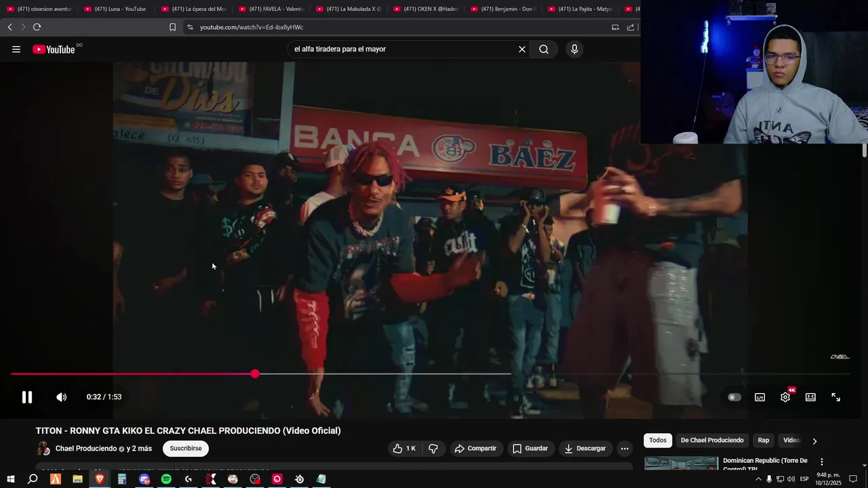Screen dimensions: 868x488
Task: Click the page vertical scrollbar
Action: 865,150
